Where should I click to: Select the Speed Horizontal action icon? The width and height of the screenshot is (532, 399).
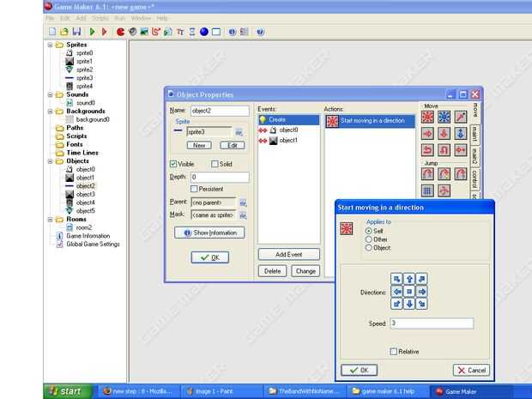427,133
